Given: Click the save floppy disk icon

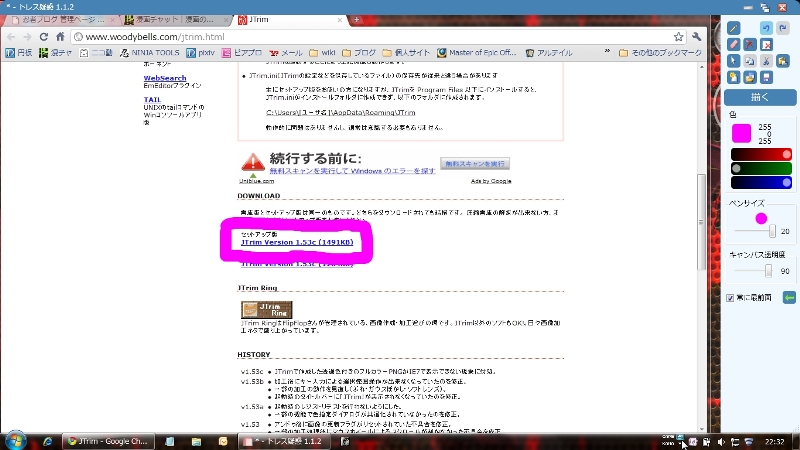Looking at the screenshot, I should coord(766,78).
